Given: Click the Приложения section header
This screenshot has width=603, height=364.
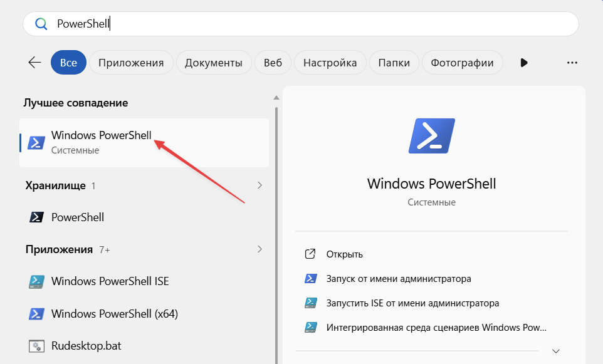Looking at the screenshot, I should [x=59, y=249].
